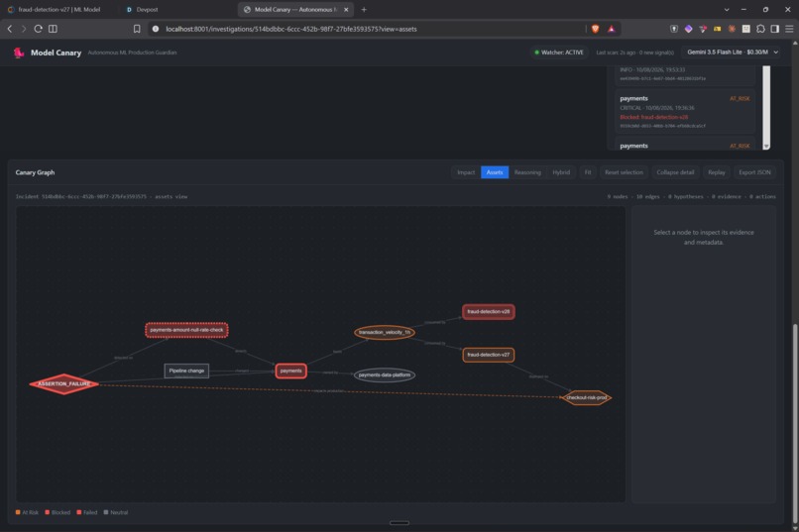
Task: Click the purple diamond extension icon
Action: coord(688,29)
